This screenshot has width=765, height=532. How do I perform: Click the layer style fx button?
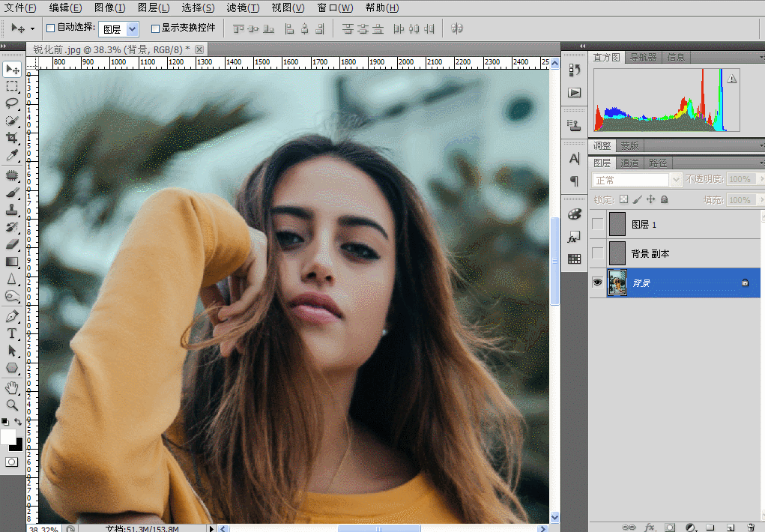(650, 527)
